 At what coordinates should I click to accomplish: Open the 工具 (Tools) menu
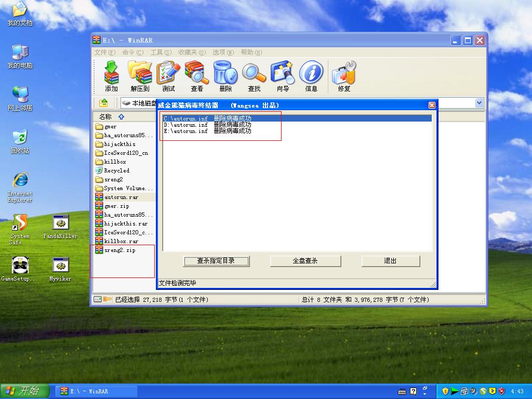pos(161,52)
